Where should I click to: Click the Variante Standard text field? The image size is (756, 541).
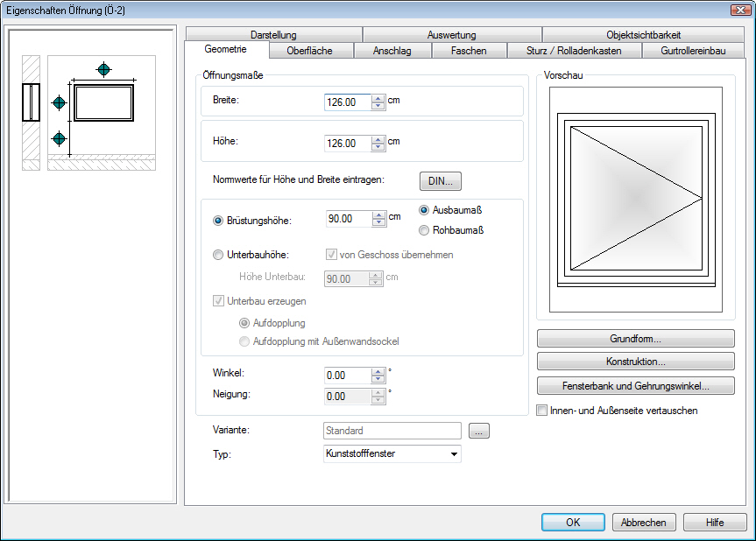click(392, 431)
